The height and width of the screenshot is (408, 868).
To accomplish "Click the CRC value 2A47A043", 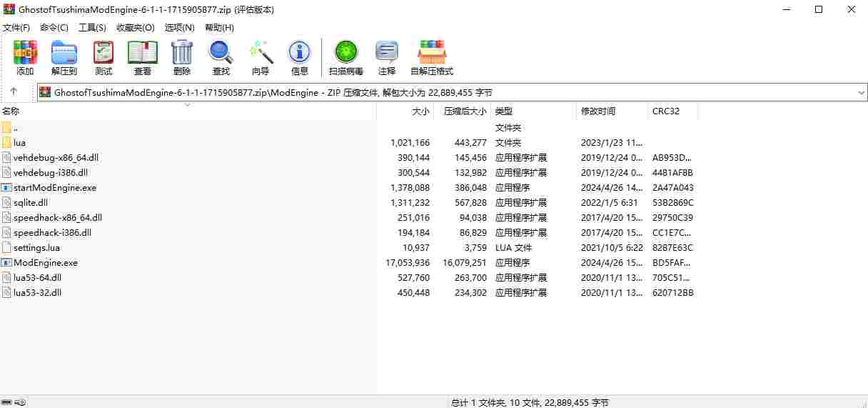I will [672, 188].
